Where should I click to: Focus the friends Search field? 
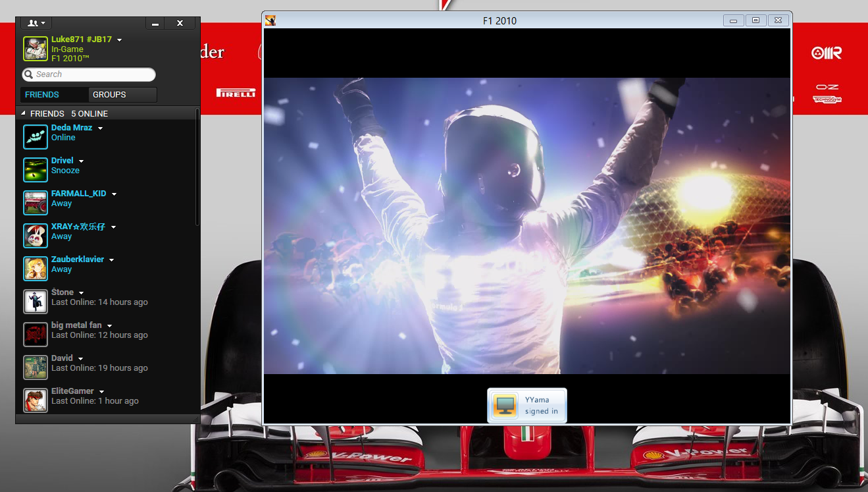(89, 74)
